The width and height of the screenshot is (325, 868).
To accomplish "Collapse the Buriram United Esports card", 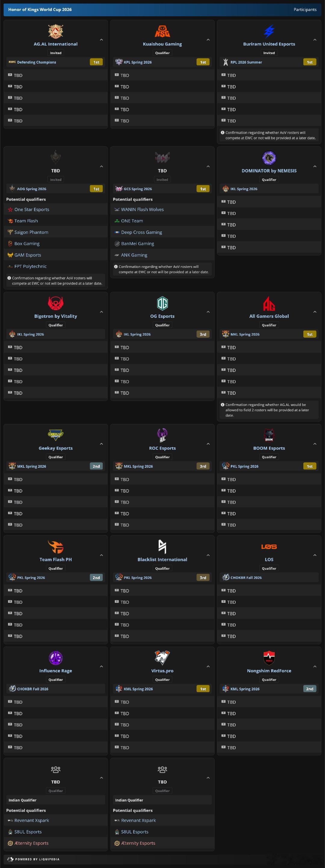I will click(x=315, y=40).
